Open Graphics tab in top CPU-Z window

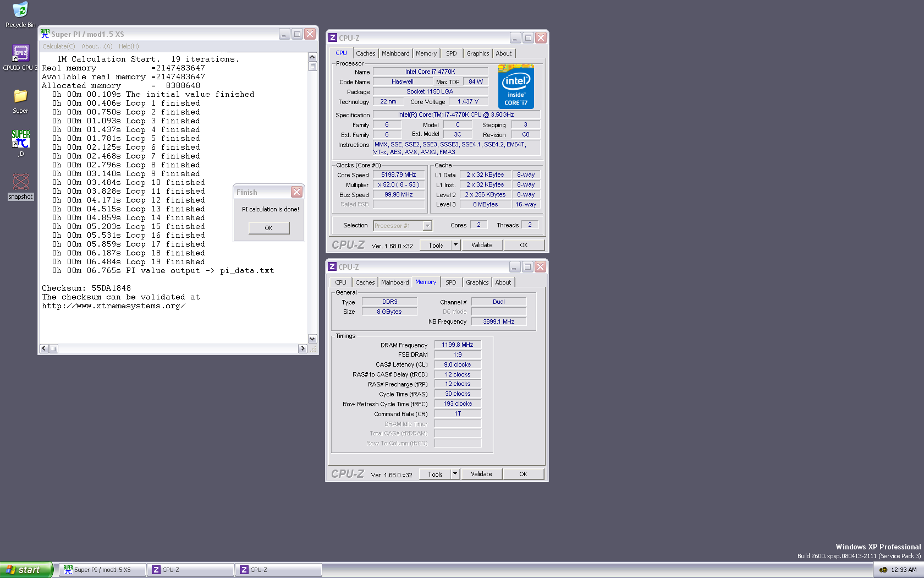click(x=477, y=53)
